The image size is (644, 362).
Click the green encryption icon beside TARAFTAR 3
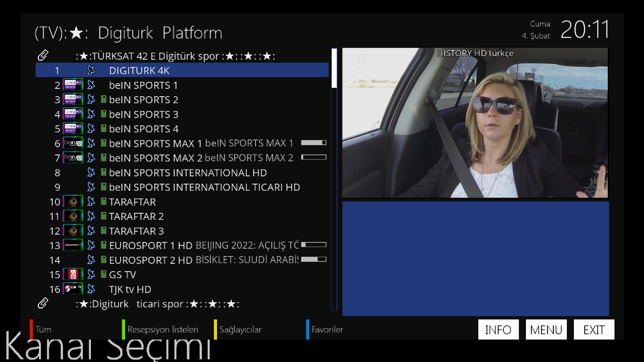[104, 231]
